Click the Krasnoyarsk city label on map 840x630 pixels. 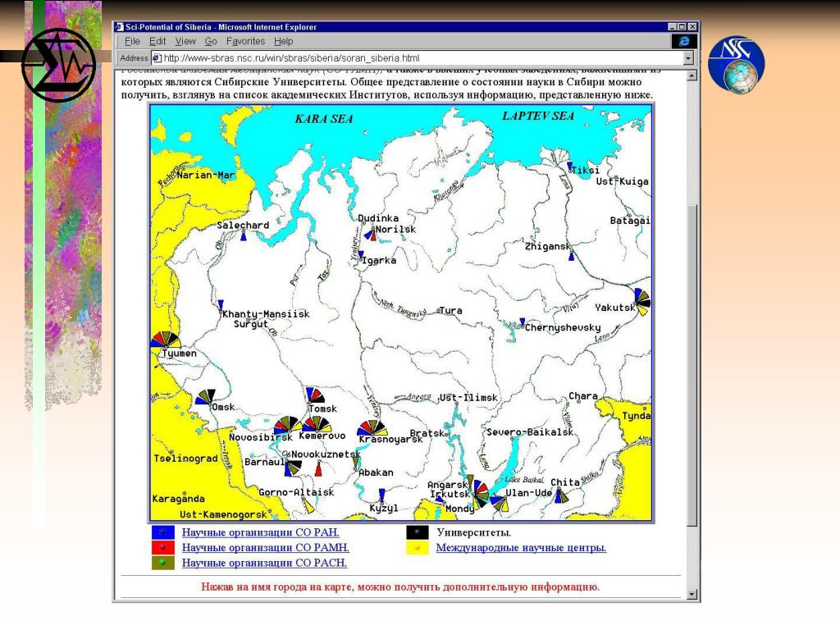tap(390, 440)
